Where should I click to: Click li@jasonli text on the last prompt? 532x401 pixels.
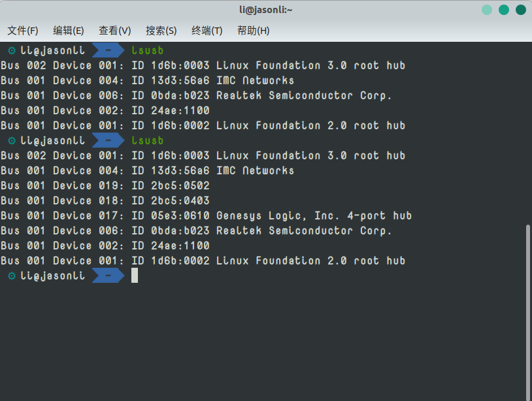52,276
